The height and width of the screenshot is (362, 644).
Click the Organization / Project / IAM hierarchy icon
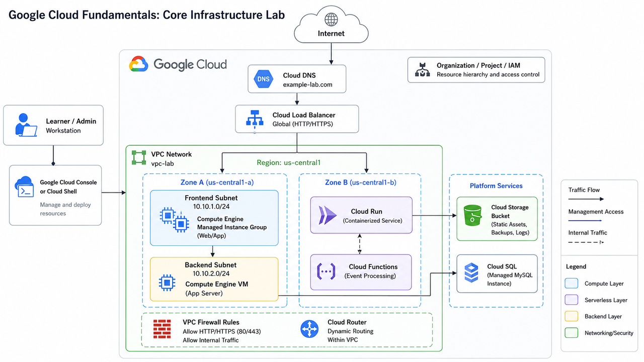(422, 70)
